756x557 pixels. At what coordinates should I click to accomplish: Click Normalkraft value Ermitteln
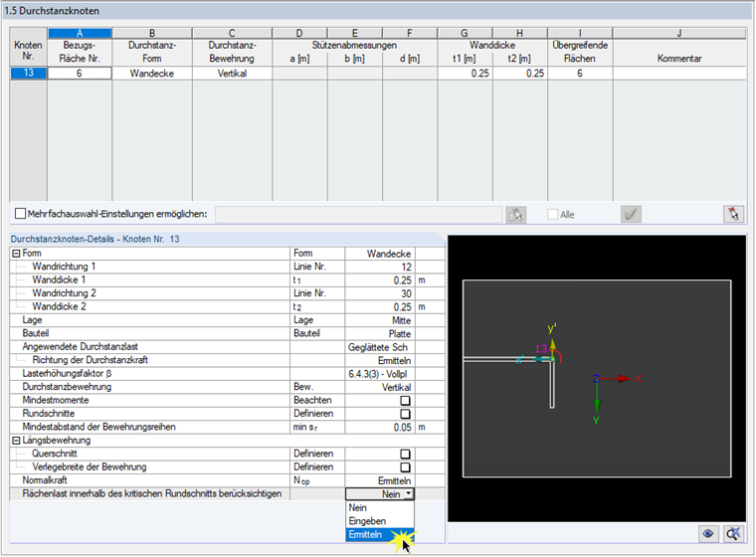pos(380,480)
